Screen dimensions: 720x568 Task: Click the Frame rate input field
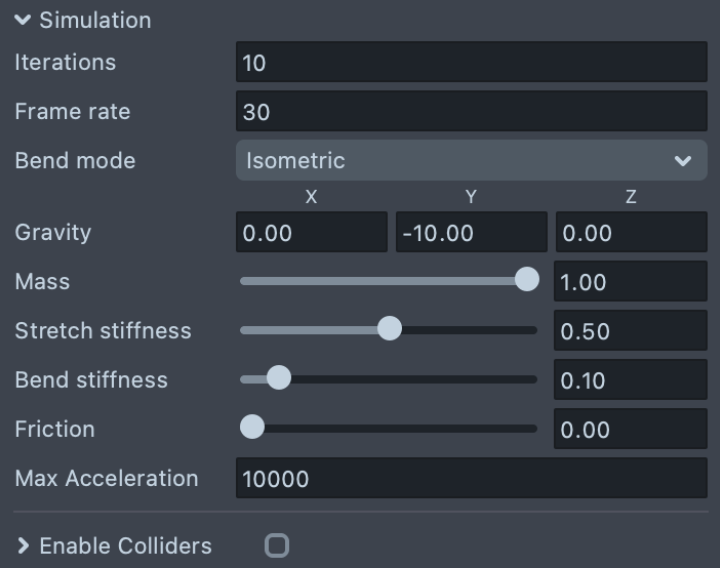[x=471, y=112]
